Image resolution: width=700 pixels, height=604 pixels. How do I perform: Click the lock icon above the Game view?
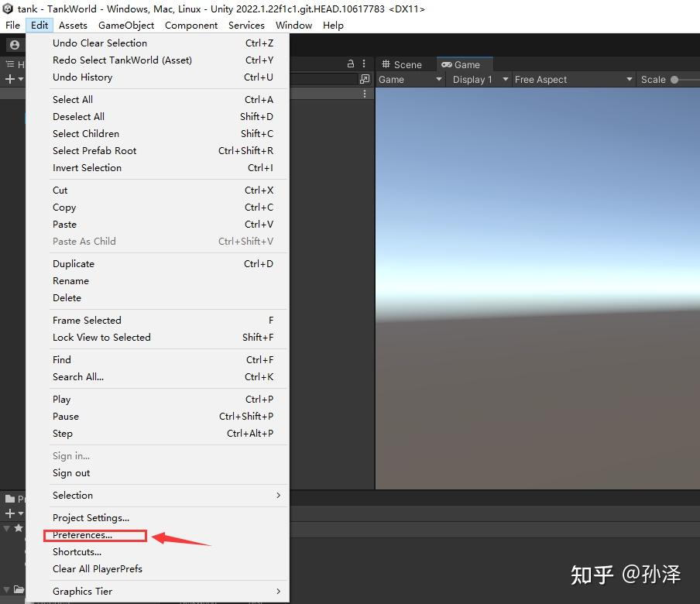pos(351,63)
